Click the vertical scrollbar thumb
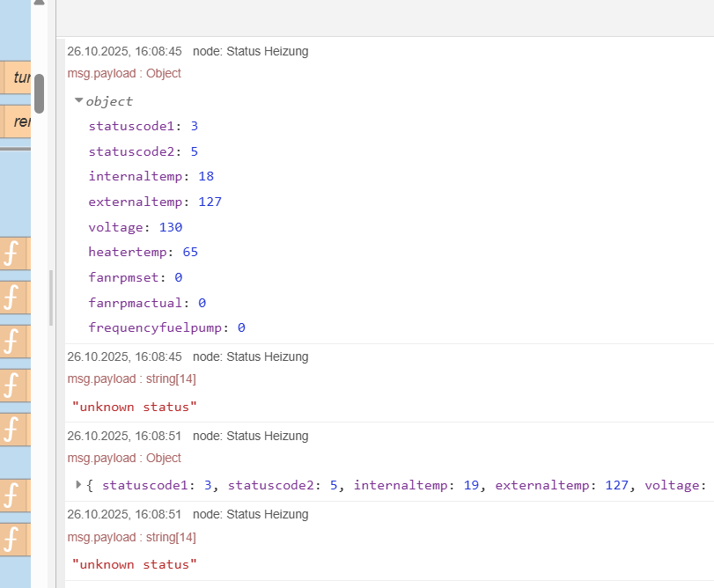This screenshot has height=588, width=714. 39,93
